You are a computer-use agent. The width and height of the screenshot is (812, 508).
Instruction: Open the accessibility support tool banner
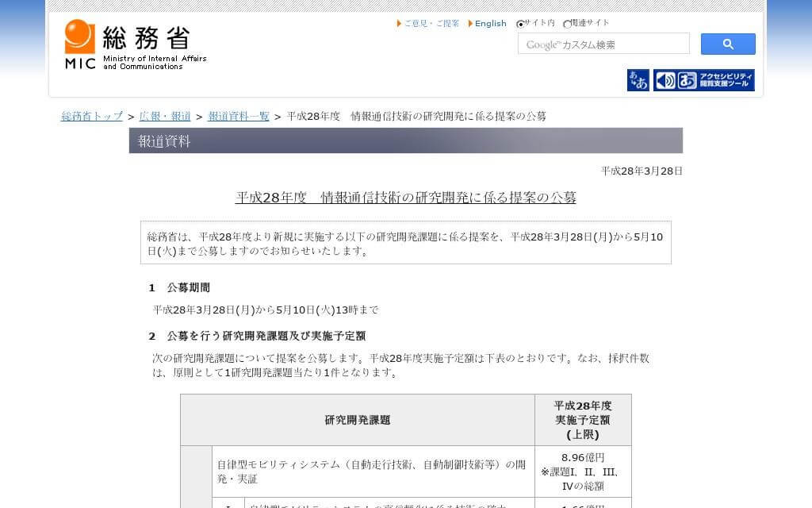click(703, 80)
